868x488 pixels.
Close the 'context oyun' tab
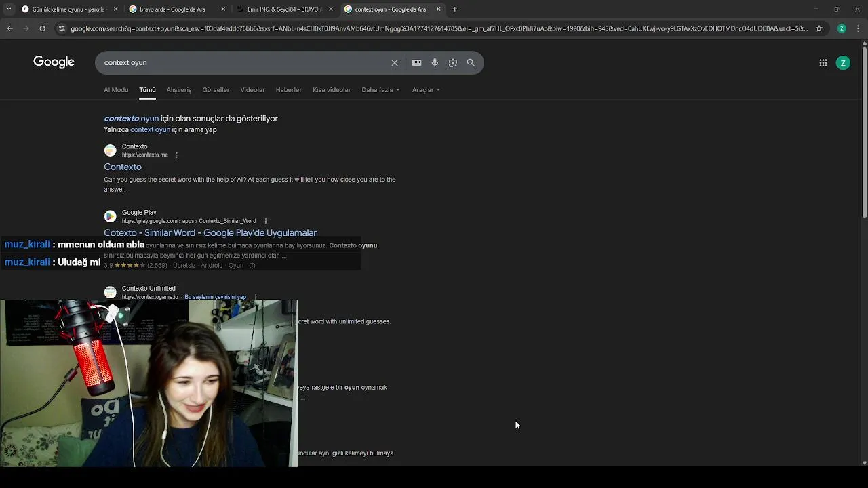click(438, 9)
